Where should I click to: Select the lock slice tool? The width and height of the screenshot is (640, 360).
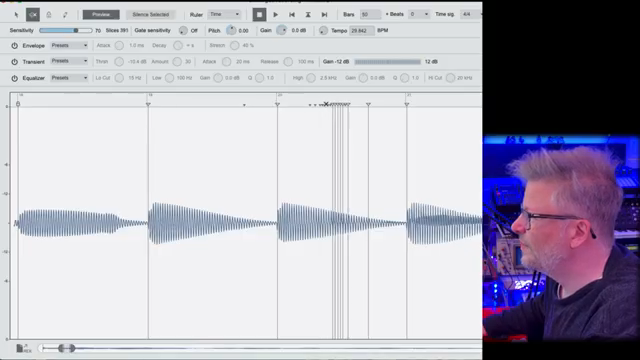click(49, 15)
